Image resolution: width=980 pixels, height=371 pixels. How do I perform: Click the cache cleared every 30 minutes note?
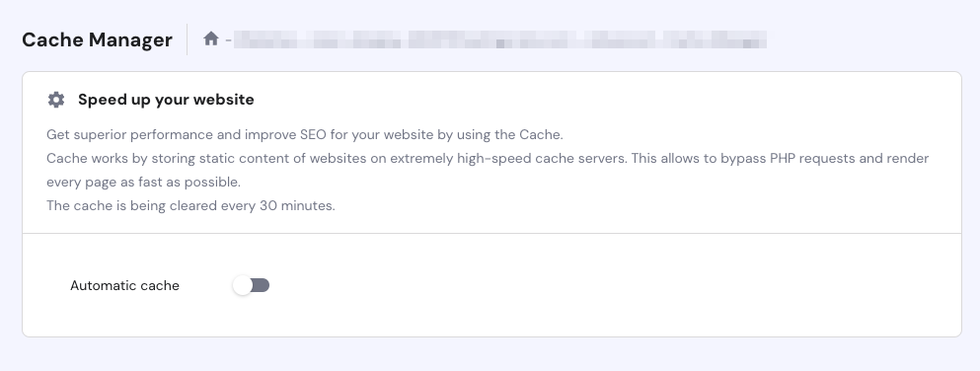(190, 206)
